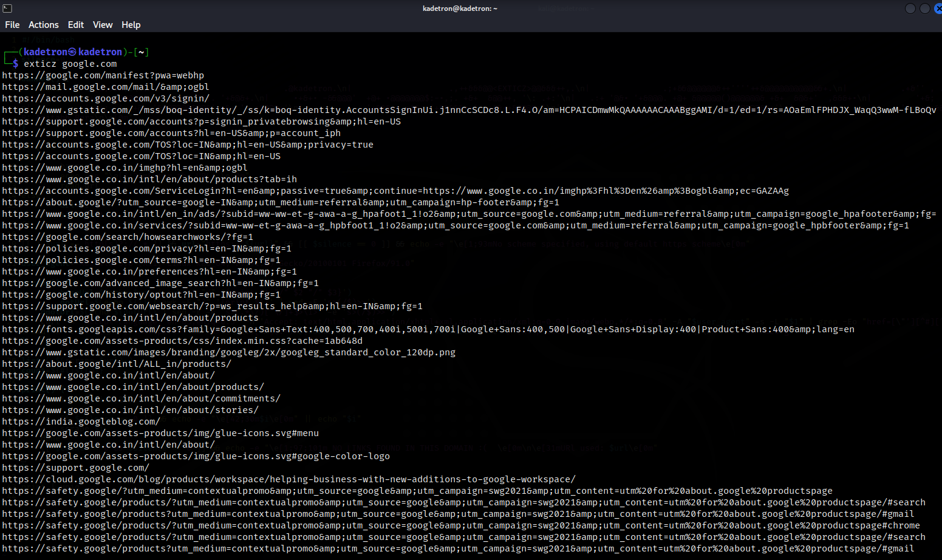Select the fonts.googleapis.com css URL line
The width and height of the screenshot is (942, 560).
pyautogui.click(x=428, y=329)
